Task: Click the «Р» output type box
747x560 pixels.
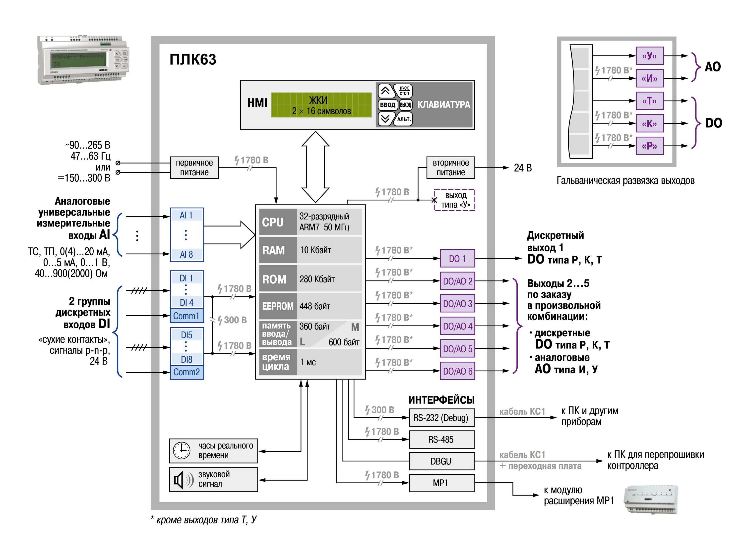Action: click(649, 146)
